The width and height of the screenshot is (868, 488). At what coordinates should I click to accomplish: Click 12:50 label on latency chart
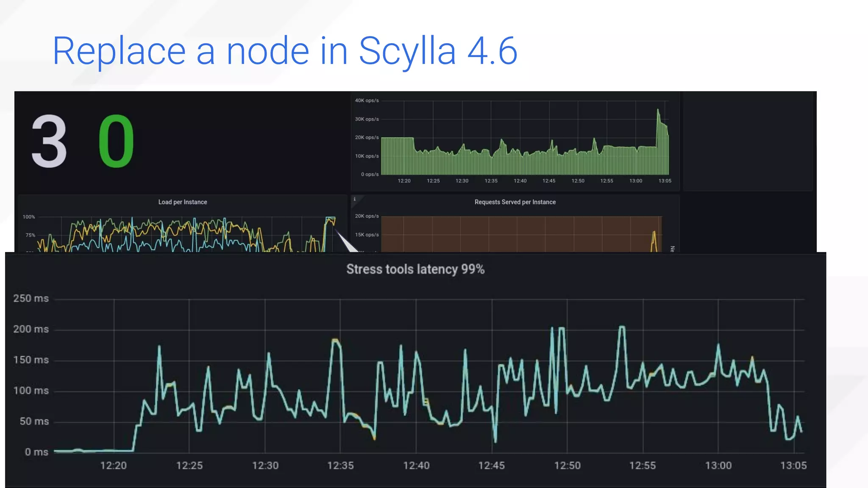(567, 466)
